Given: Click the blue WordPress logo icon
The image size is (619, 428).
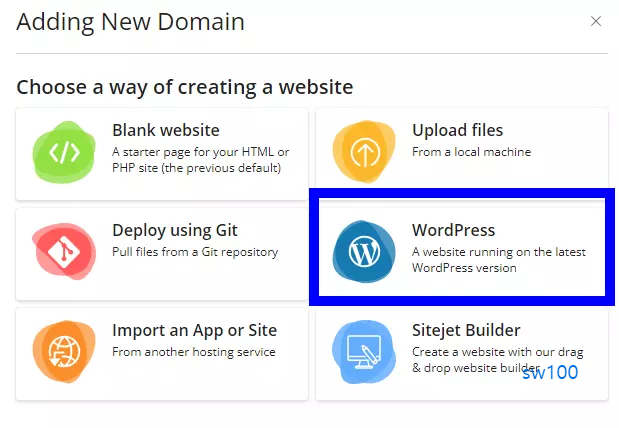Looking at the screenshot, I should click(x=364, y=252).
